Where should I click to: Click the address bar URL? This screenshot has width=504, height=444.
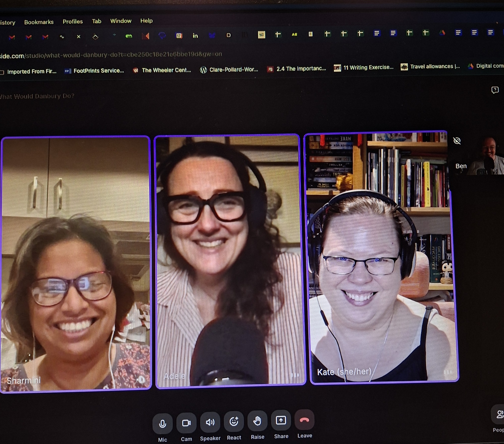click(x=111, y=55)
